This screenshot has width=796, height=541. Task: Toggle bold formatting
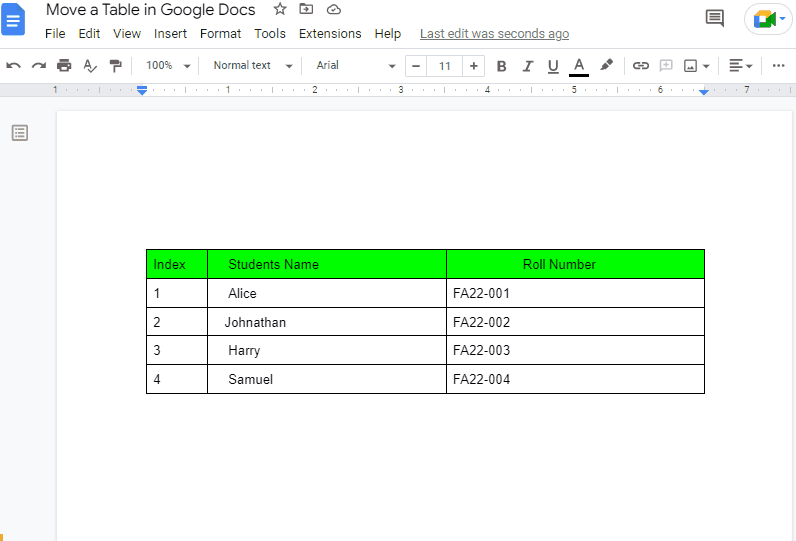(x=502, y=66)
